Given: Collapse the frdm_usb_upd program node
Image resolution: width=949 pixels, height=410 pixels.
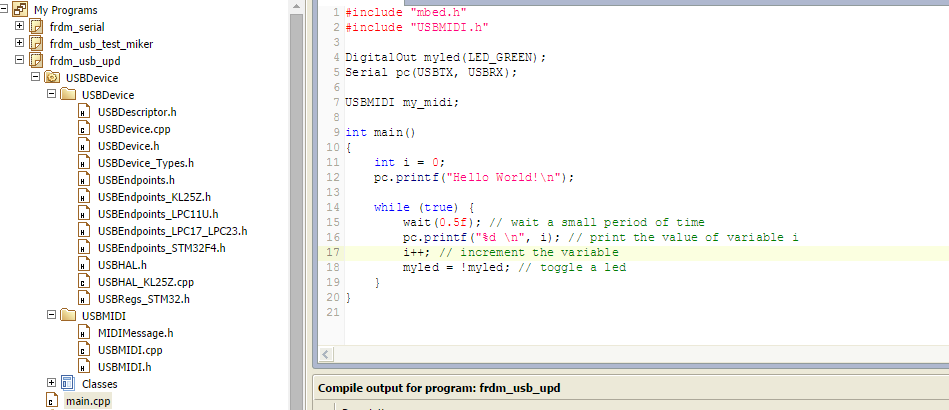Looking at the screenshot, I should pos(19,60).
